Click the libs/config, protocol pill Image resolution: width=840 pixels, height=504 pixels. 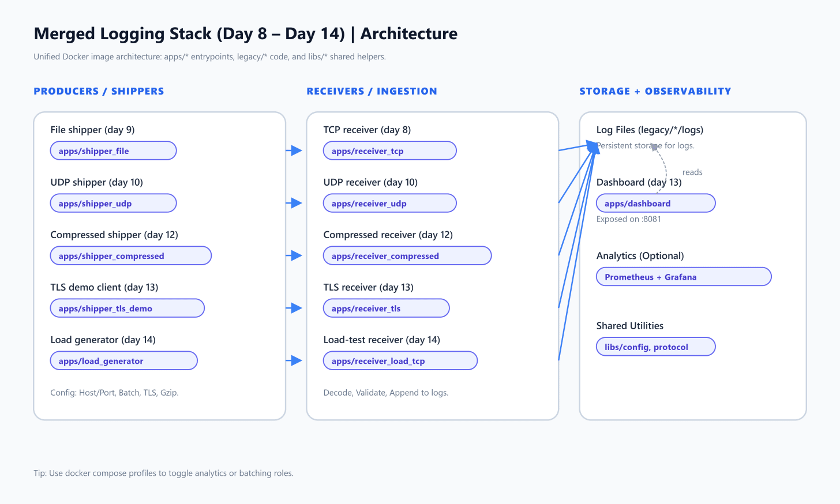click(x=656, y=347)
